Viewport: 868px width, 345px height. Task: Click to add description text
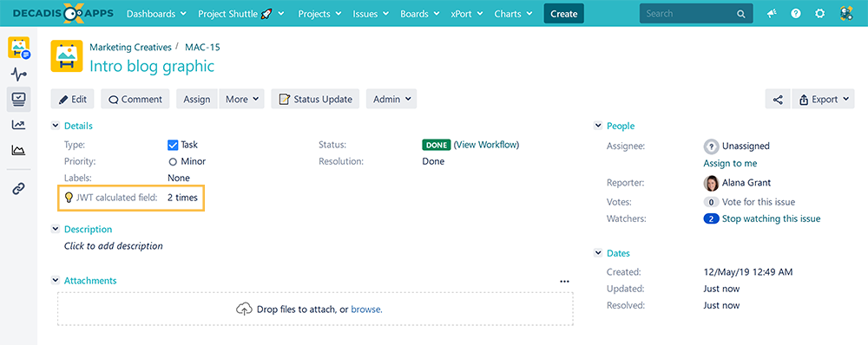click(x=114, y=246)
